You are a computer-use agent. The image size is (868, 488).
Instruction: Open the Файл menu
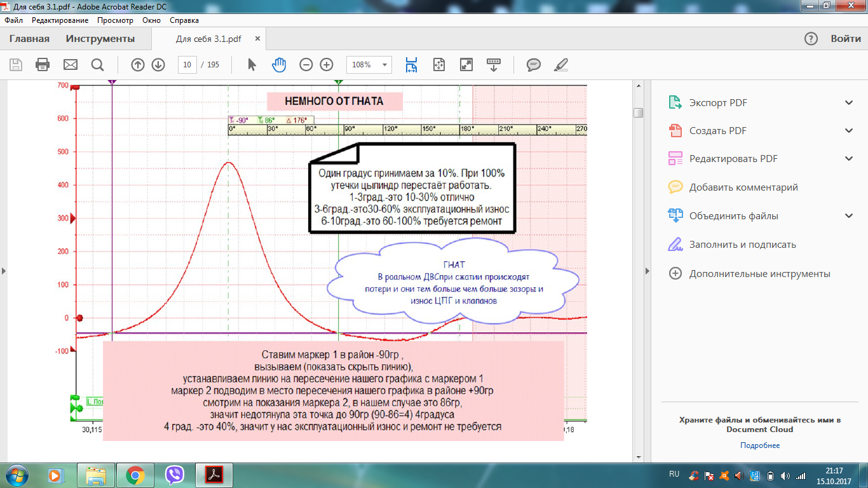[x=13, y=20]
